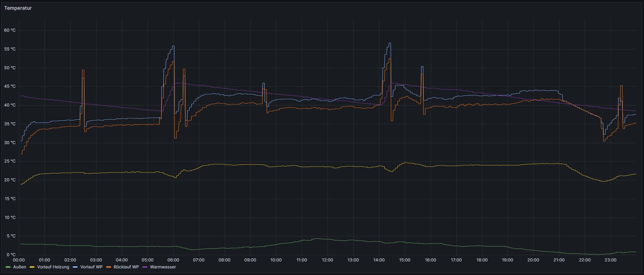The height and width of the screenshot is (275, 644).
Task: Click the 22:00 time axis label
Action: pyautogui.click(x=585, y=260)
